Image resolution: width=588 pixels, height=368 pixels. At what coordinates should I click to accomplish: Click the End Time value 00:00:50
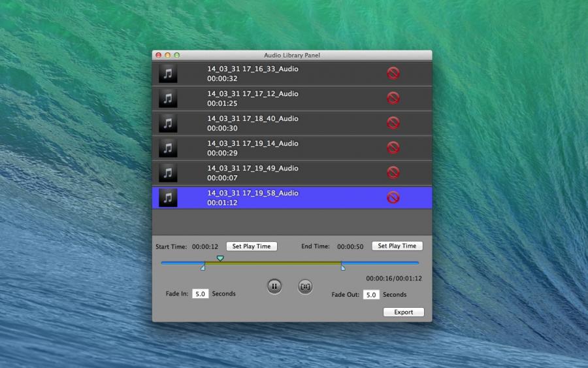click(x=350, y=247)
